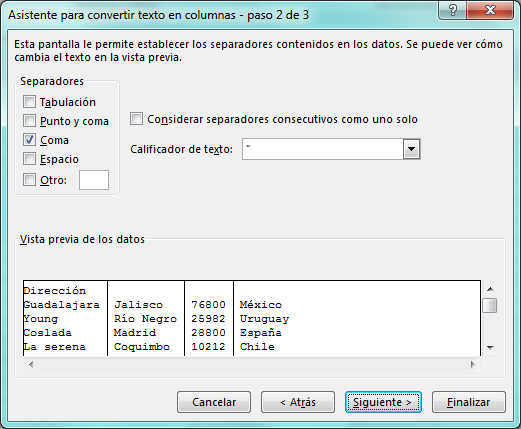Toggle Considerar separadores consecutivos como uno solo
The image size is (521, 429).
click(x=136, y=119)
